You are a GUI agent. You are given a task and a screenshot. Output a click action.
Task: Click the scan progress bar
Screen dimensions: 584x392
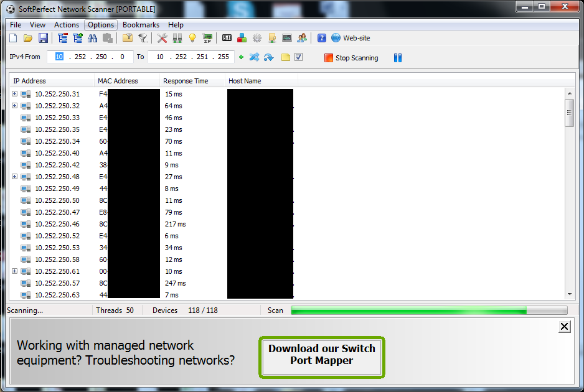pos(429,310)
